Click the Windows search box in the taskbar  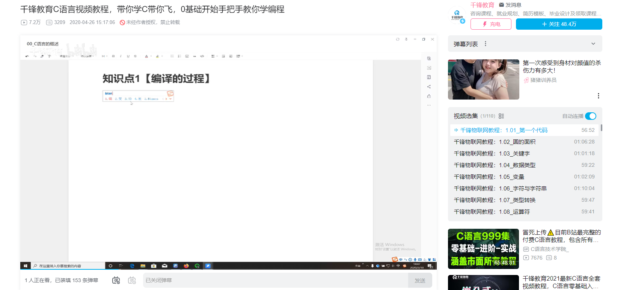click(68, 266)
